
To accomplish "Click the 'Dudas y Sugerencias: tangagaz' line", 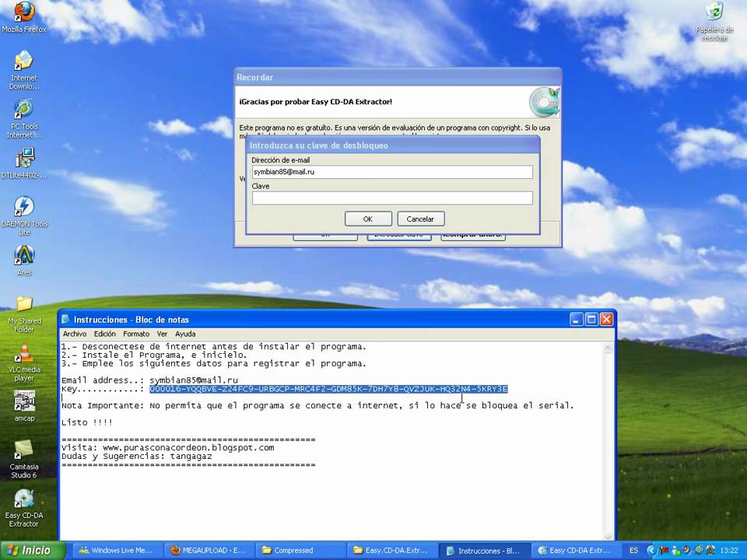I will pos(137,457).
